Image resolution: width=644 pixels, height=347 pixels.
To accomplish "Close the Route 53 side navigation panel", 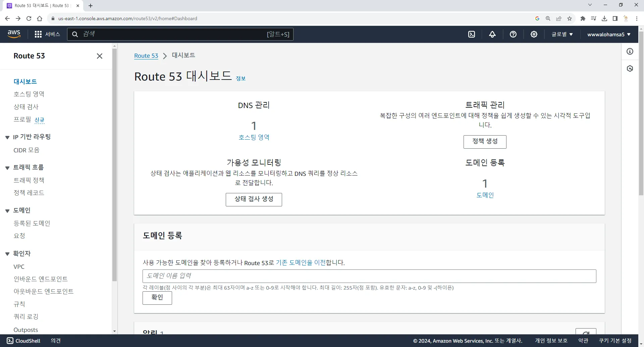I will pos(100,56).
